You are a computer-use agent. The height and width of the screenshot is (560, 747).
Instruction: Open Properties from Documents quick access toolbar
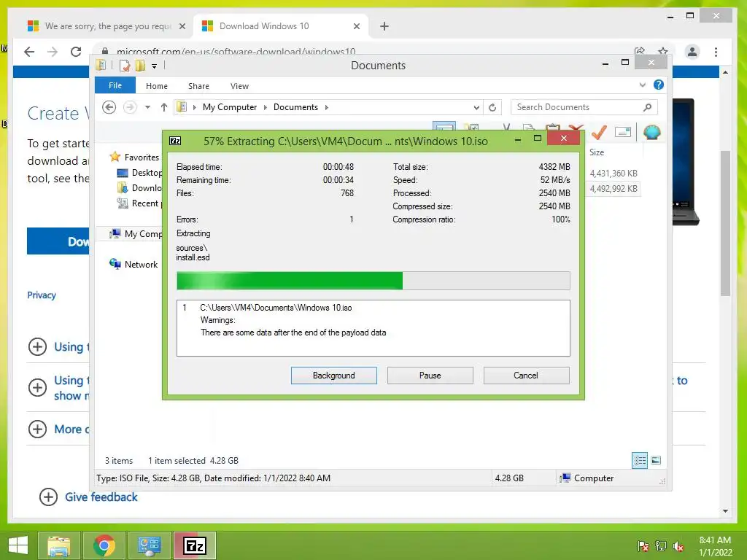125,66
